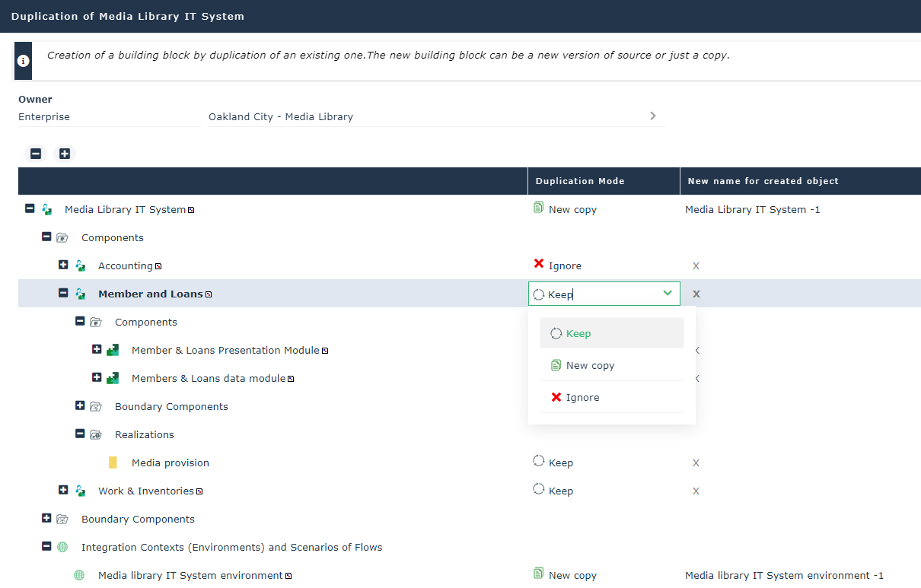Edit the Media Library IT System -1 name
Viewport: 921px width, 588px height.
752,209
